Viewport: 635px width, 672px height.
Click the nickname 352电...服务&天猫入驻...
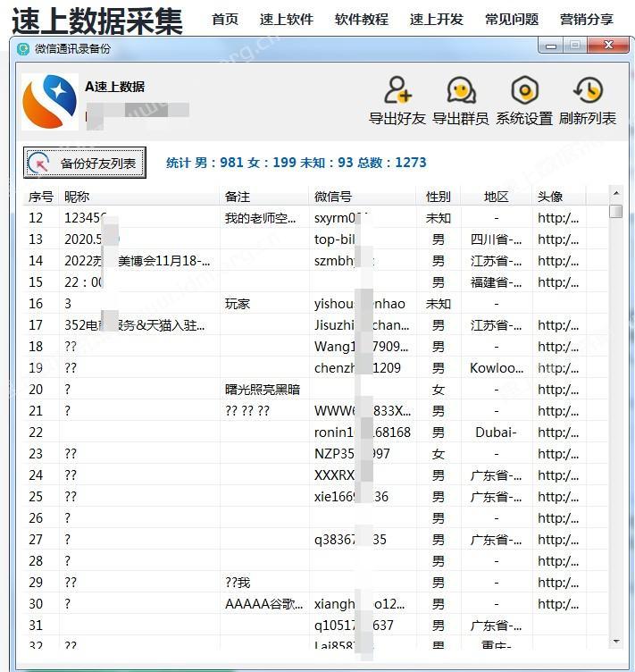coord(135,325)
